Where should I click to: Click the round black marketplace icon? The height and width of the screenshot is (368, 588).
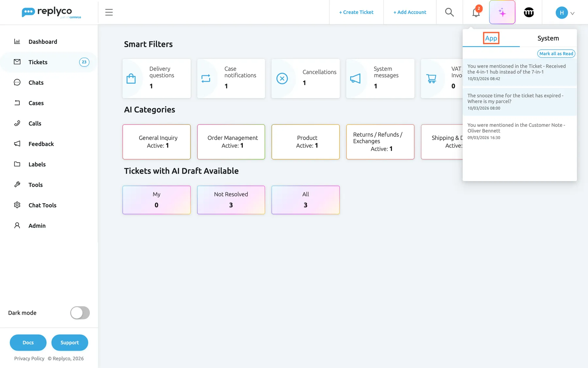[x=529, y=12]
